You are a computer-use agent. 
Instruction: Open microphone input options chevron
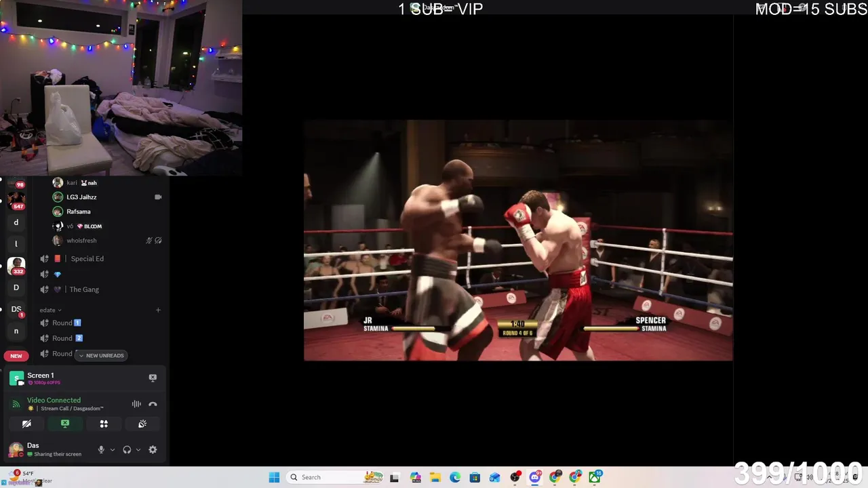[x=113, y=449]
